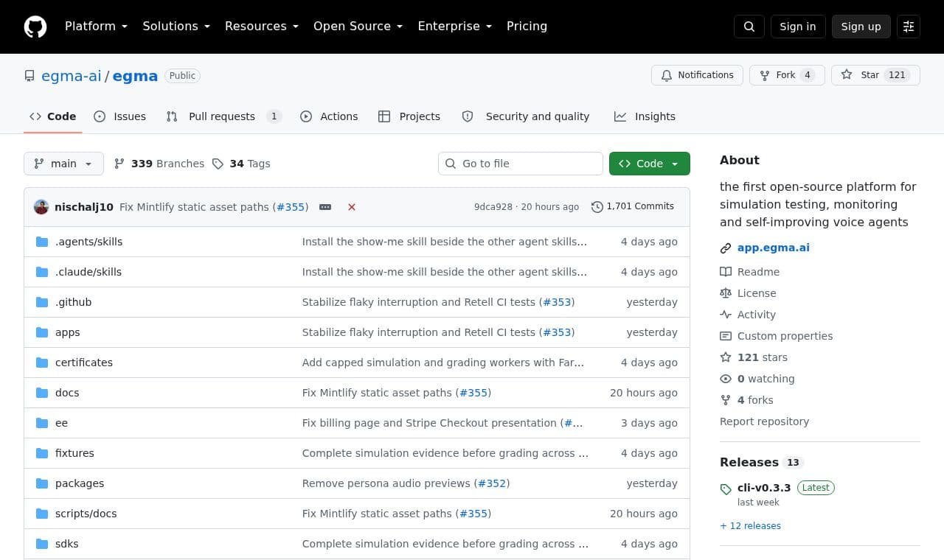Click the failed CI status X icon

(x=352, y=207)
